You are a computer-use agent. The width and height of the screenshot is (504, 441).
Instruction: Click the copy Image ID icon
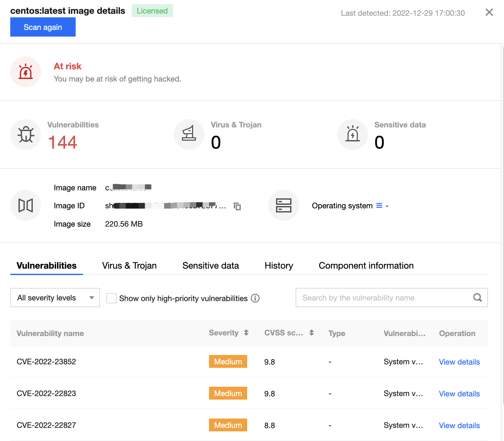tap(237, 206)
